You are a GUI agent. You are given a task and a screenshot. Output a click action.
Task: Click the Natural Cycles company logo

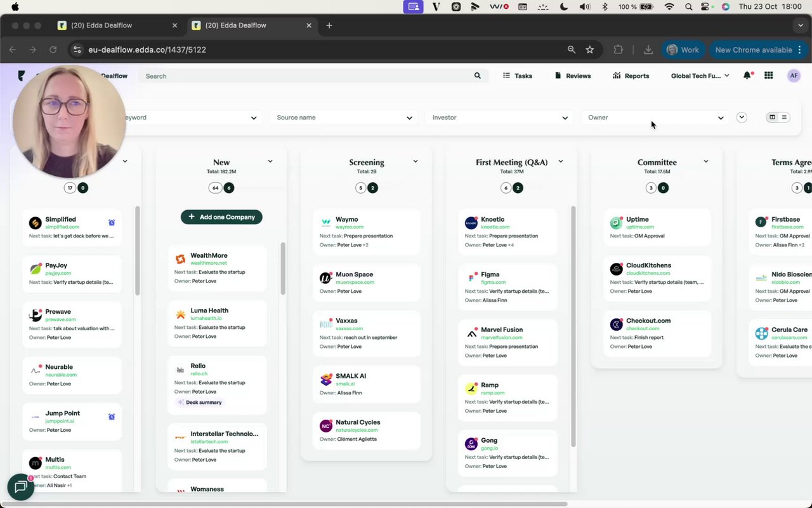point(326,425)
